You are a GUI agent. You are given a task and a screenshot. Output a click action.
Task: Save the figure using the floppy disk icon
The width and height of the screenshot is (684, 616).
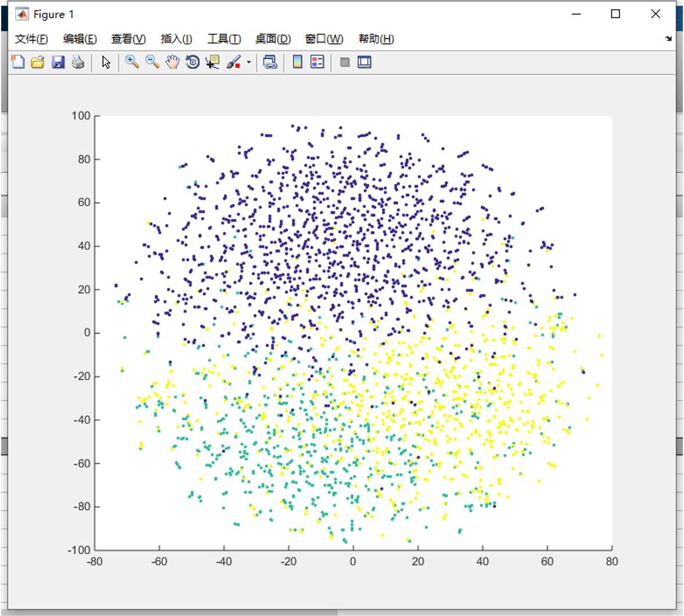tap(58, 62)
